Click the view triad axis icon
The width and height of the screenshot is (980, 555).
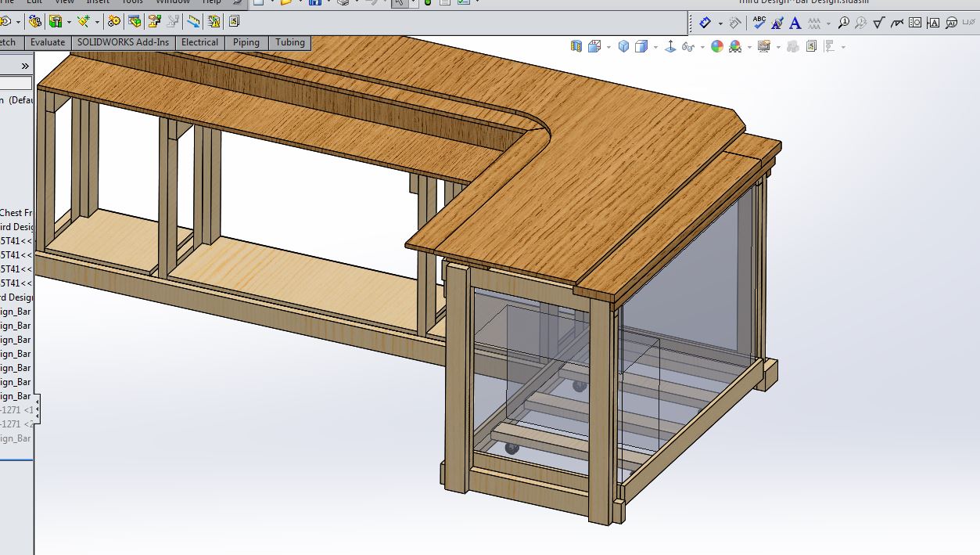pyautogui.click(x=670, y=46)
